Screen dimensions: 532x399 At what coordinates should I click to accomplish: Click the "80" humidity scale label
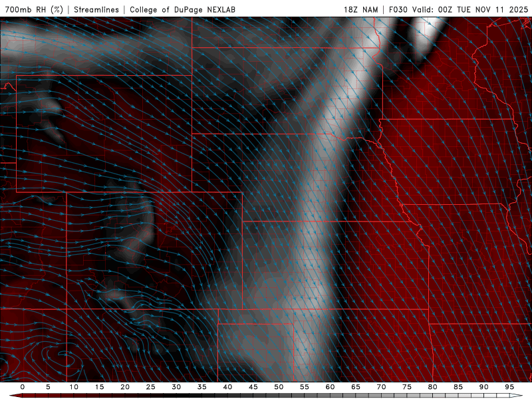point(432,387)
